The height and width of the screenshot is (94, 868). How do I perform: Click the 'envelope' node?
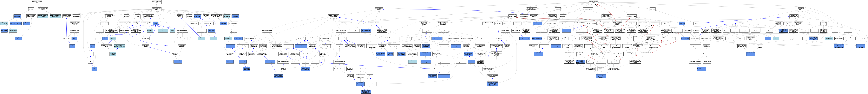[126, 16]
